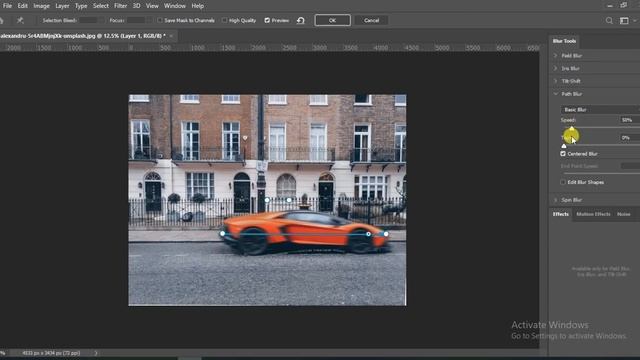Minimize the Photoshop window

click(x=610, y=6)
